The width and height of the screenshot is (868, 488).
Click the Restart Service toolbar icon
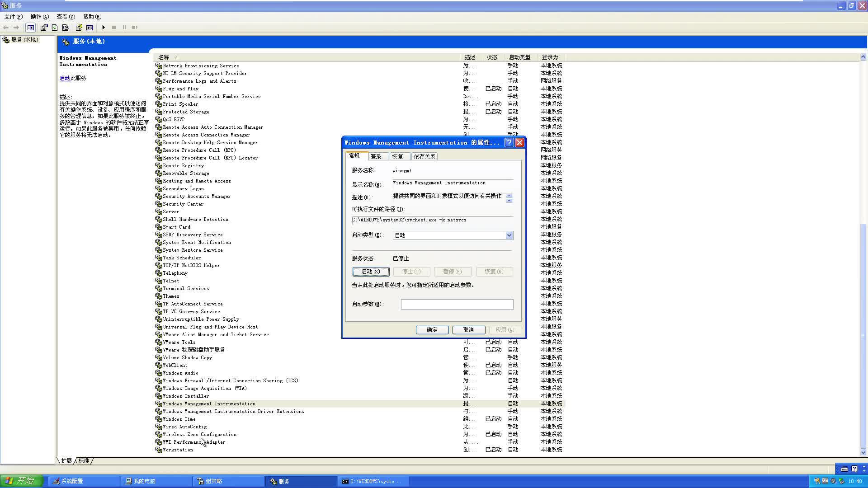pos(134,28)
